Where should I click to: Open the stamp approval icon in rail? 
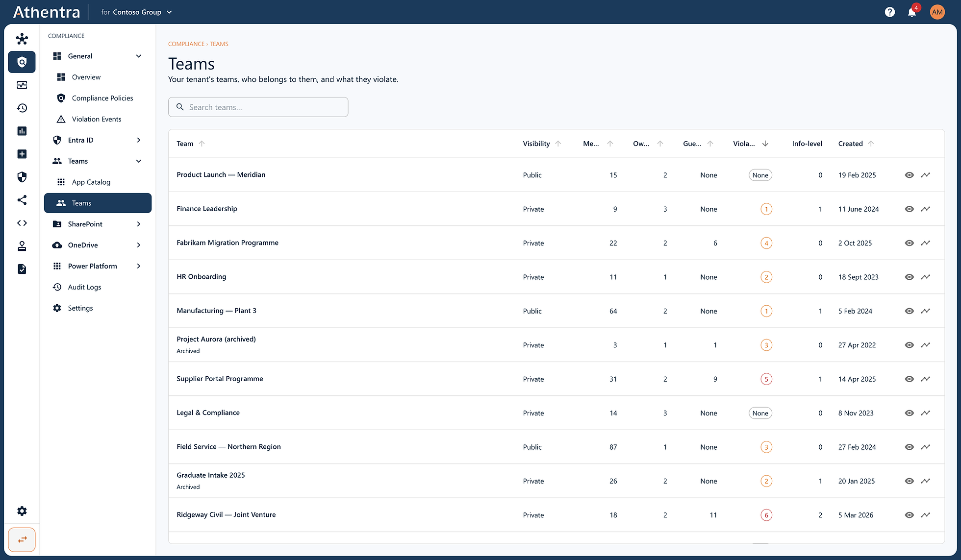tap(22, 246)
